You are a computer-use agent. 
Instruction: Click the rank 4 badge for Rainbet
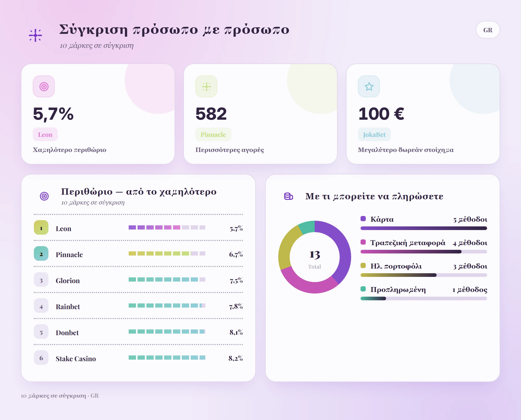41,306
